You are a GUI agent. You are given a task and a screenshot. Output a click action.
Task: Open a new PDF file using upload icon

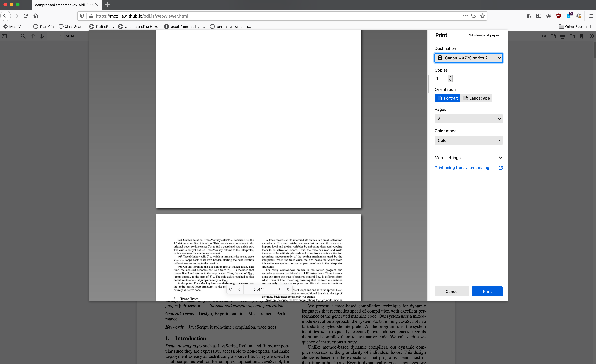click(553, 36)
